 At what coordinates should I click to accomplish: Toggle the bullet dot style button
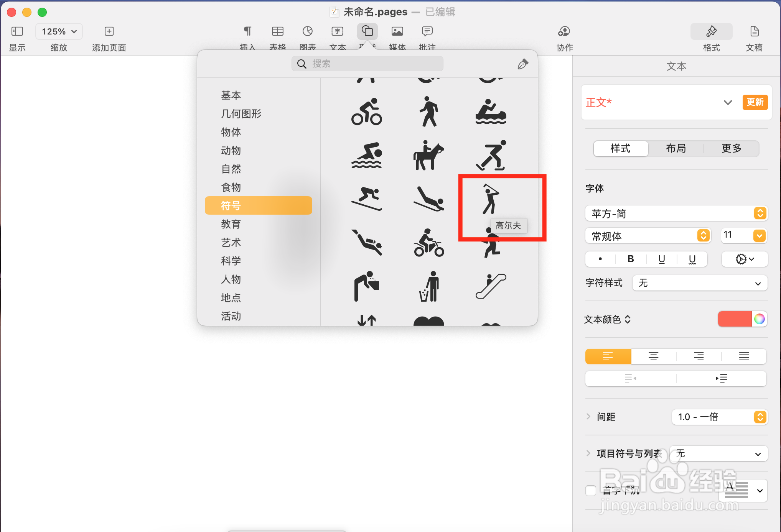point(600,259)
